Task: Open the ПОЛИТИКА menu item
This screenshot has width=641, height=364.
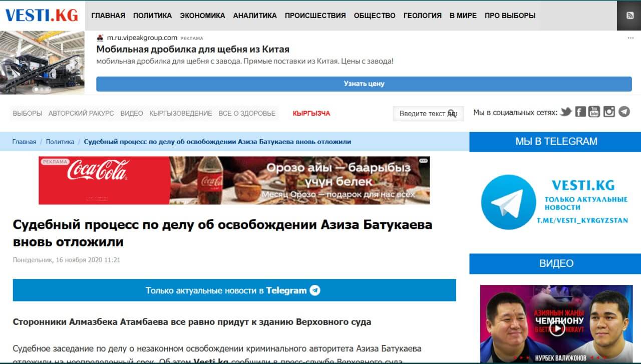Action: tap(152, 16)
